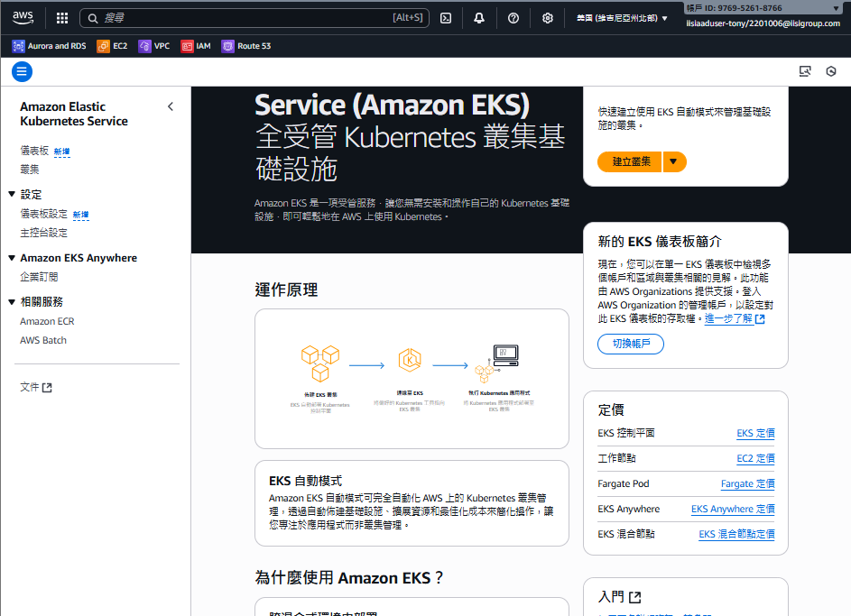Open the IAM favorite shortcut

(196, 46)
